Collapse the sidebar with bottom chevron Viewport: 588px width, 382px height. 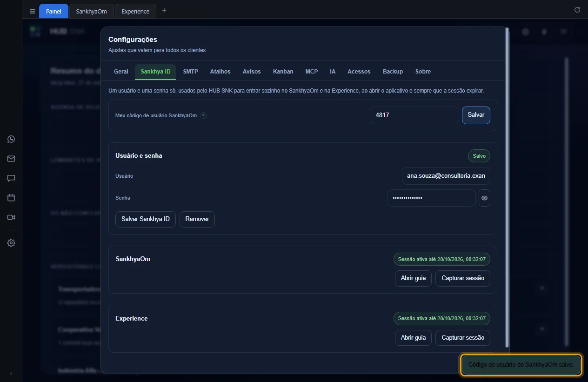[x=11, y=374]
